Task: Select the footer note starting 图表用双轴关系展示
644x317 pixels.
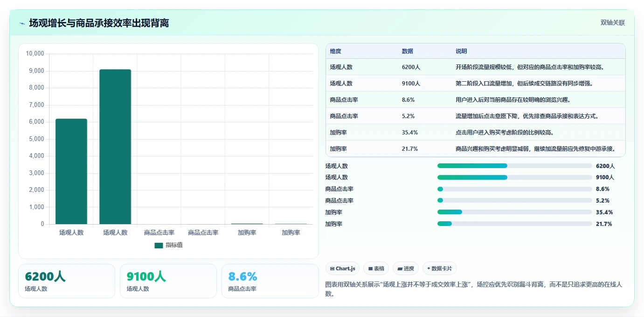Action: point(474,289)
